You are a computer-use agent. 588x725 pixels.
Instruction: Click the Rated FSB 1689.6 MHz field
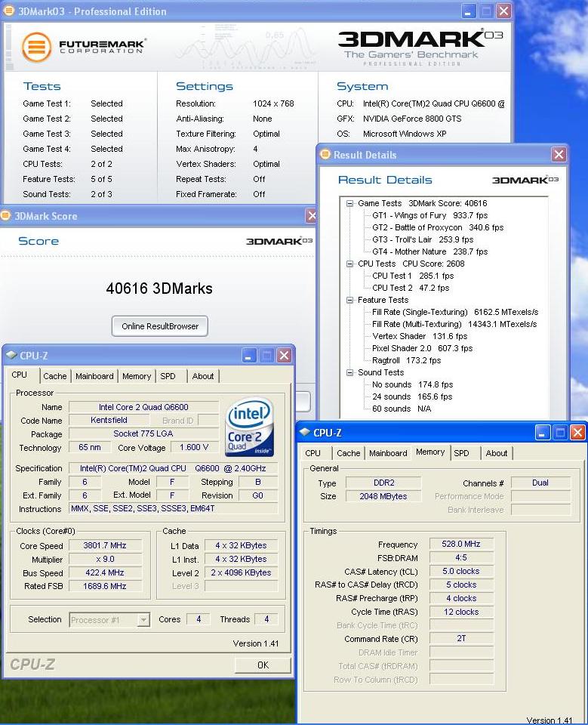105,586
